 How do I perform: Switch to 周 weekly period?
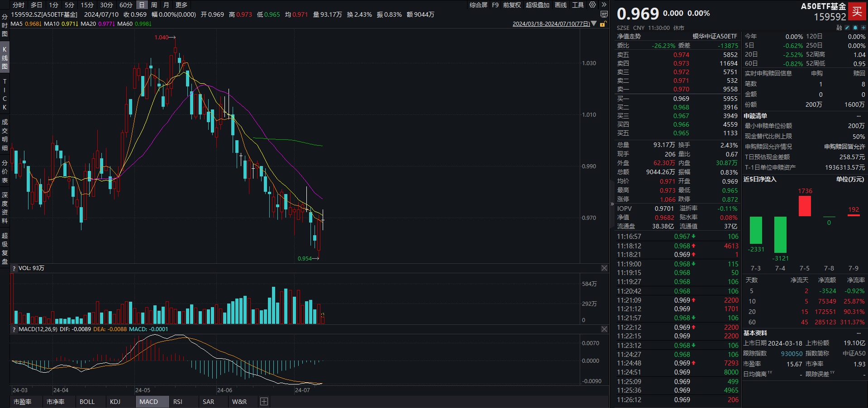(154, 5)
